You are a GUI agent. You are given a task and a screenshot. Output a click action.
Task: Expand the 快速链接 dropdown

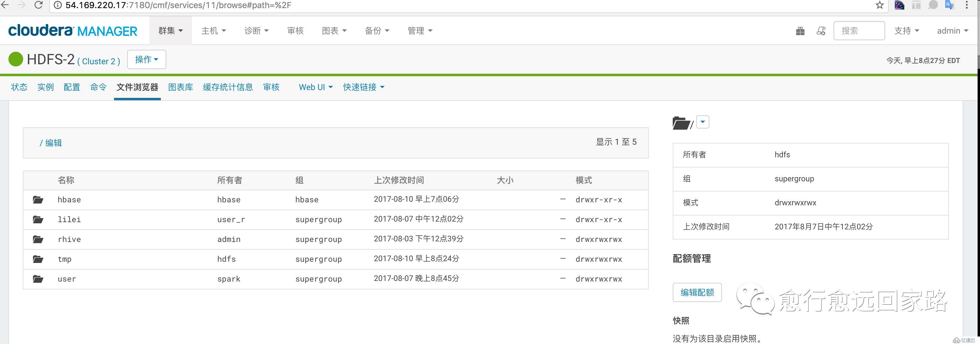click(364, 87)
